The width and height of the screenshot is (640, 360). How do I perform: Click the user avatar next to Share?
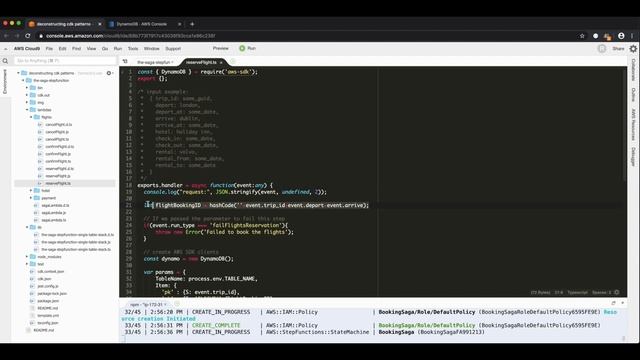pyautogui.click(x=602, y=49)
